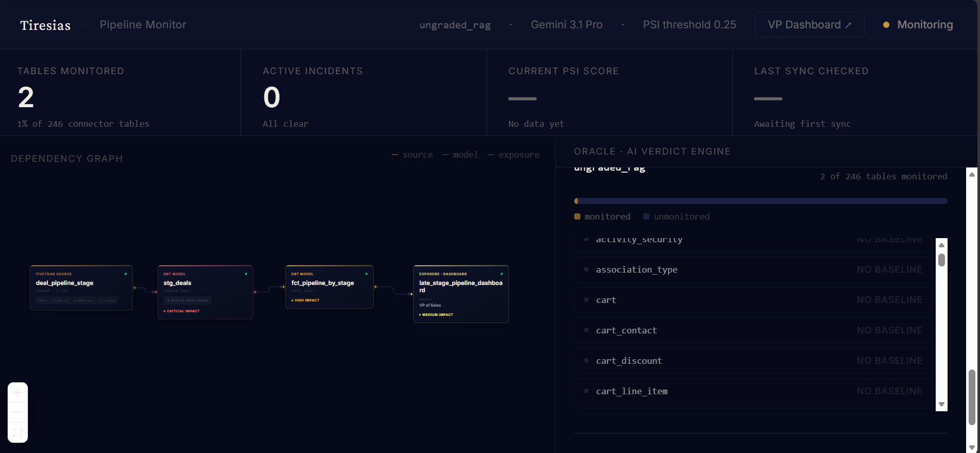Select the stg_deals model node
Viewport: 980px width, 453px height.
click(205, 292)
